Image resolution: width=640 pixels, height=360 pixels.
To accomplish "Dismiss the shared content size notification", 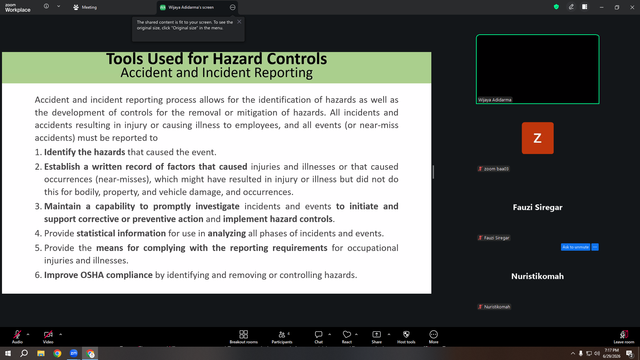I will (x=239, y=22).
